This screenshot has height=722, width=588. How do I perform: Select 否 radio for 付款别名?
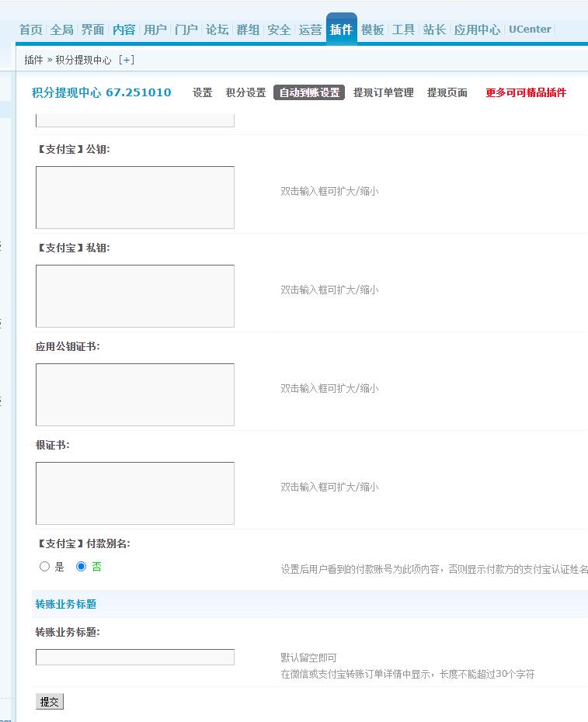[81, 567]
